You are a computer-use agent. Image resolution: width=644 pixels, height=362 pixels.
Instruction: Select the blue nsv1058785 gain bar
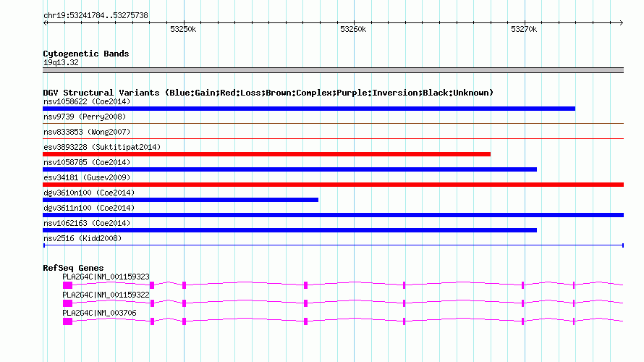click(x=289, y=169)
